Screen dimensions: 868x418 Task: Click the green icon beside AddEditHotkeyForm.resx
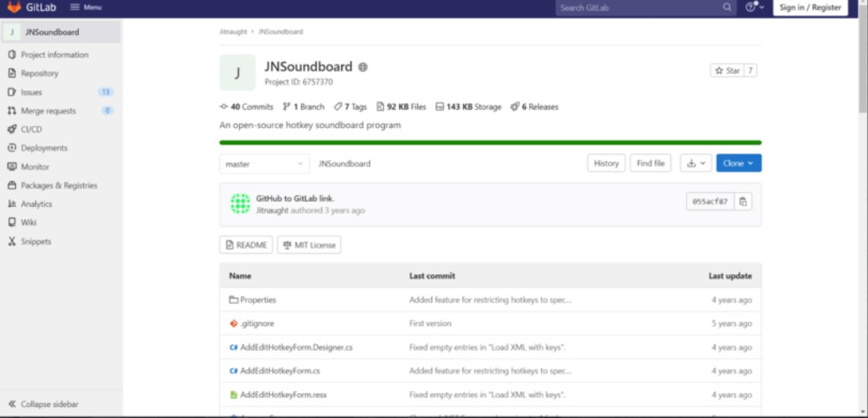[234, 395]
